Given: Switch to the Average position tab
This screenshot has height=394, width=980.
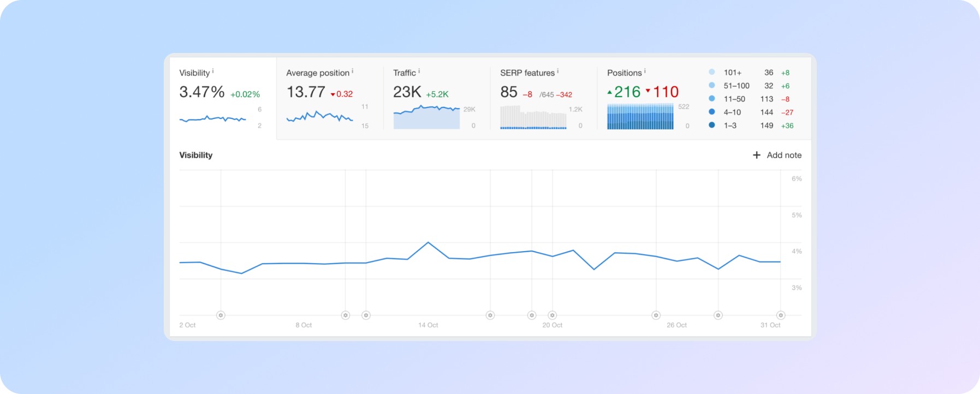Looking at the screenshot, I should coord(330,98).
